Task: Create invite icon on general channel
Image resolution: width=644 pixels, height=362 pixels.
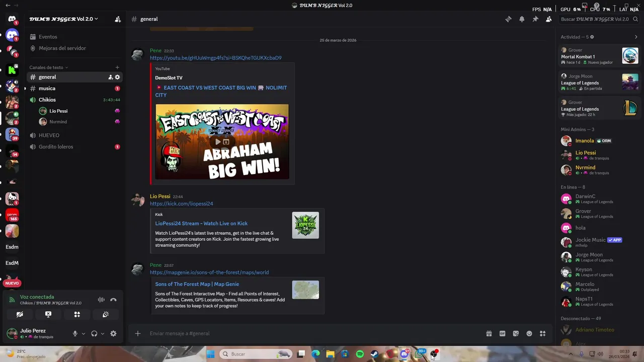Action: (110, 77)
